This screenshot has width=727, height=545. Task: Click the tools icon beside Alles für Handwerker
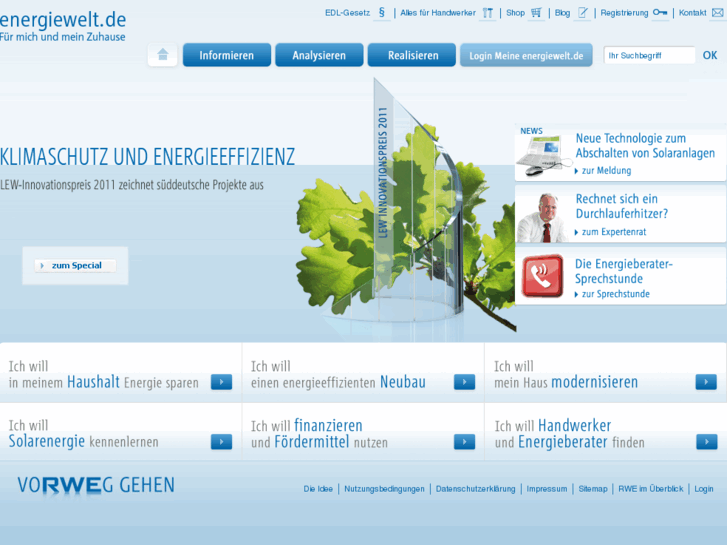(x=487, y=13)
